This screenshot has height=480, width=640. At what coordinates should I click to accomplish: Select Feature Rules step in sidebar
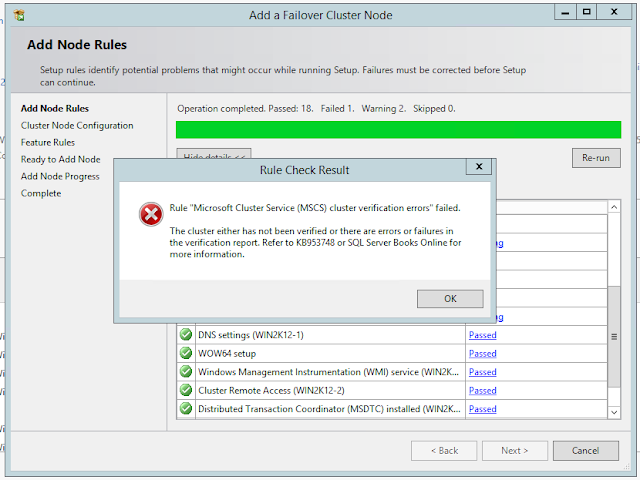tap(48, 143)
